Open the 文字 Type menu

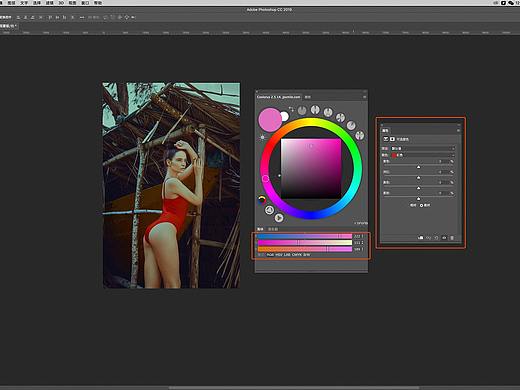point(24,2)
